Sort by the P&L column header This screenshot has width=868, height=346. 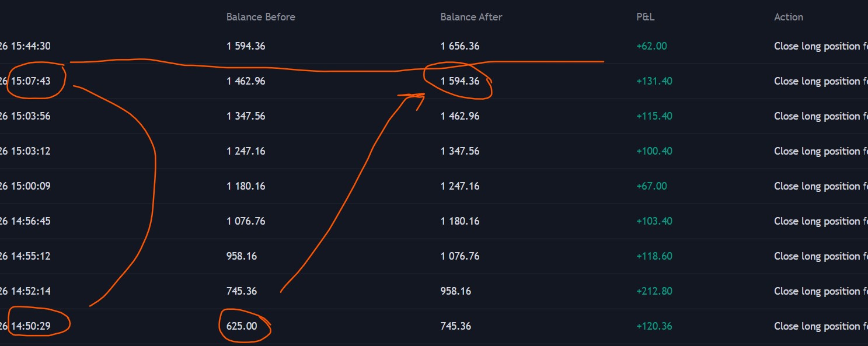point(645,17)
